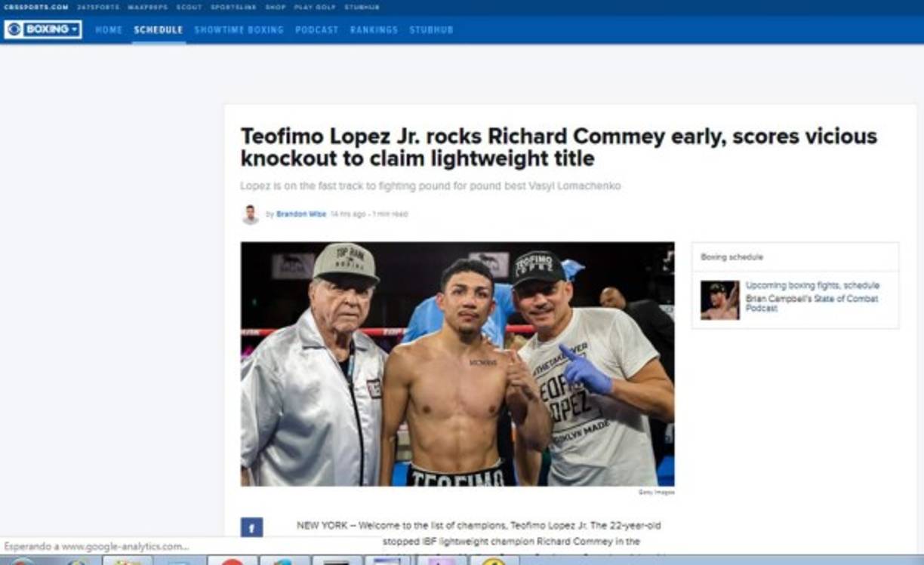The width and height of the screenshot is (924, 565).
Task: Click the CBS eye logo in the Boxing header
Action: 14,29
